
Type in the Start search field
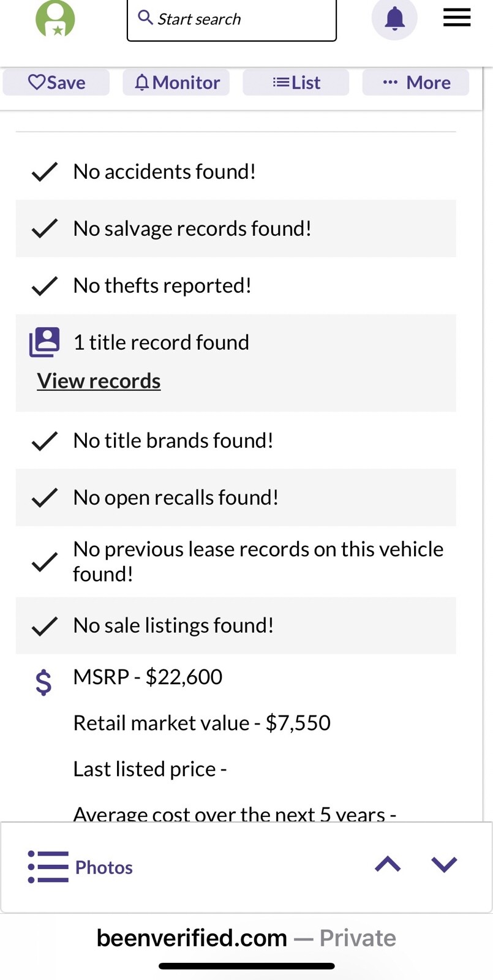click(x=239, y=20)
